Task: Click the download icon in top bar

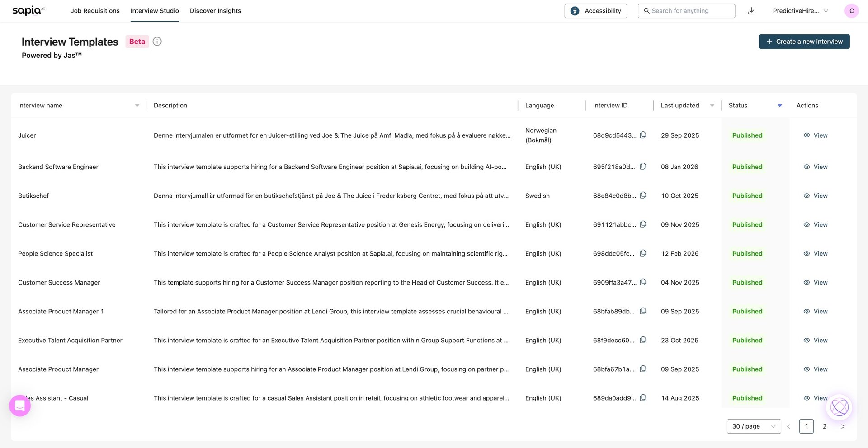Action: coord(751,11)
